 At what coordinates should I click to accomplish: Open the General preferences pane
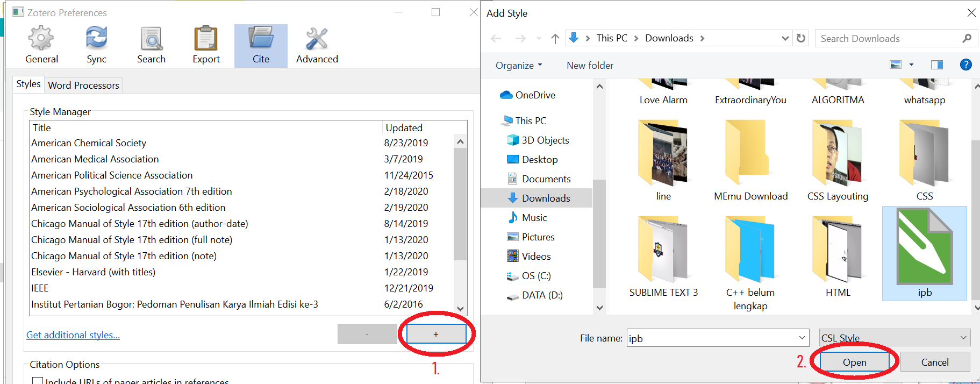tap(41, 46)
